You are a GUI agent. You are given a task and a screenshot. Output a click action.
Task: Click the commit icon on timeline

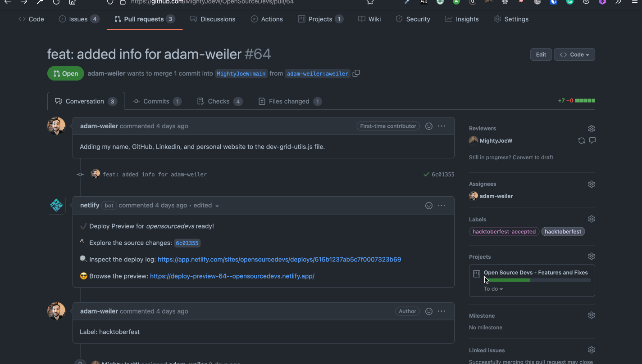(80, 175)
